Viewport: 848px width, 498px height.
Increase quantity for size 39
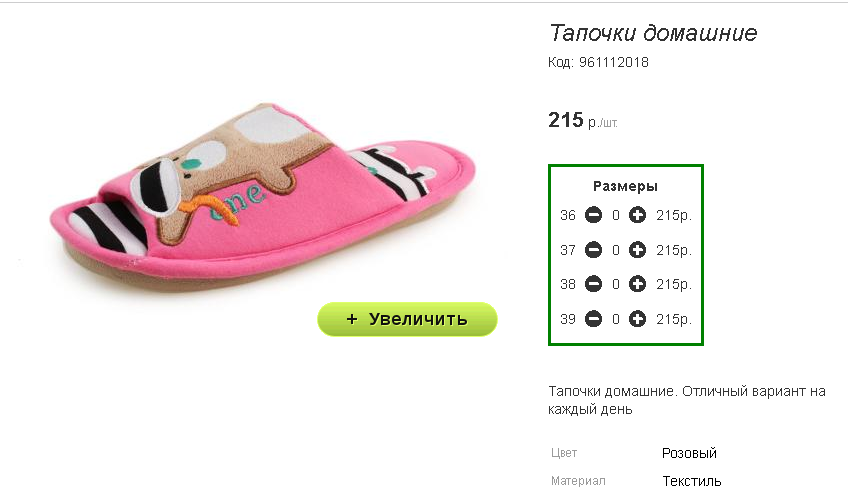coord(637,319)
